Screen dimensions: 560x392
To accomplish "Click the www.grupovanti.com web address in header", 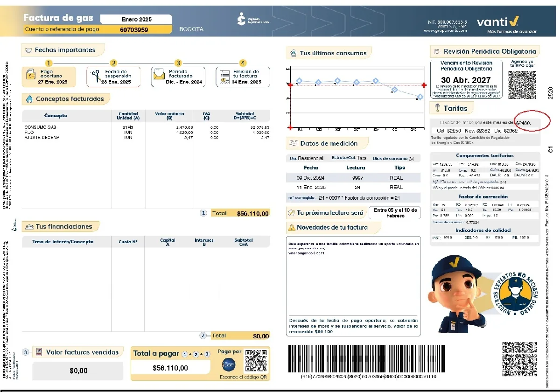I will 446,31.
